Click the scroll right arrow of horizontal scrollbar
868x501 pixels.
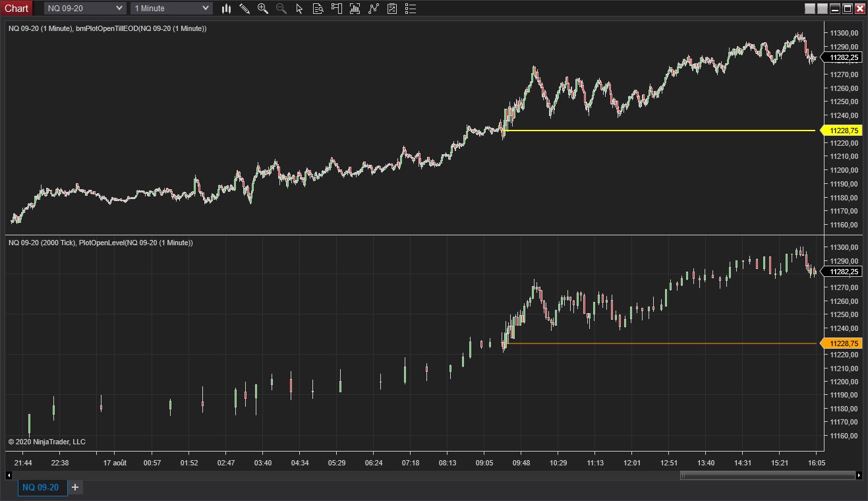[x=859, y=475]
